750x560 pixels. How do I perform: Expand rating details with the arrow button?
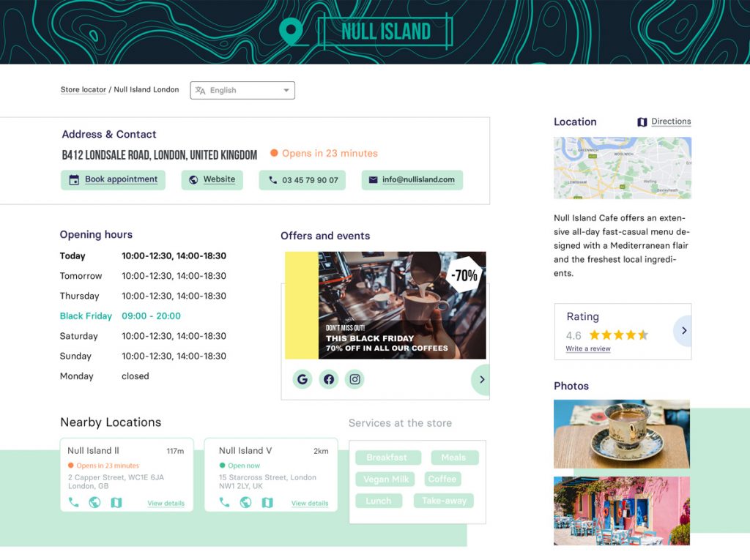point(683,331)
